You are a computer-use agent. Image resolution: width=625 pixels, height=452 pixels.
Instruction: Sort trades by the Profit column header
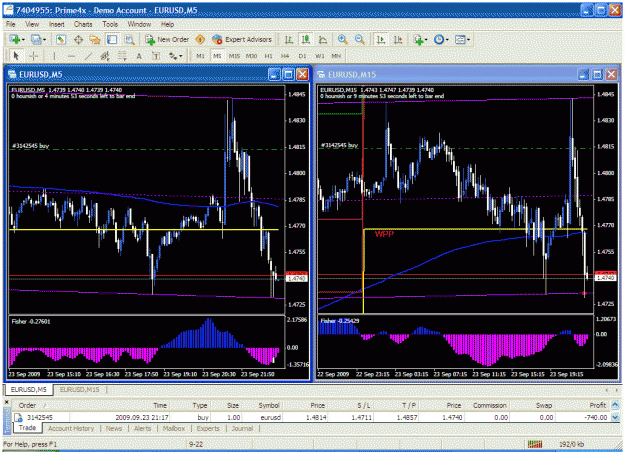pyautogui.click(x=597, y=405)
